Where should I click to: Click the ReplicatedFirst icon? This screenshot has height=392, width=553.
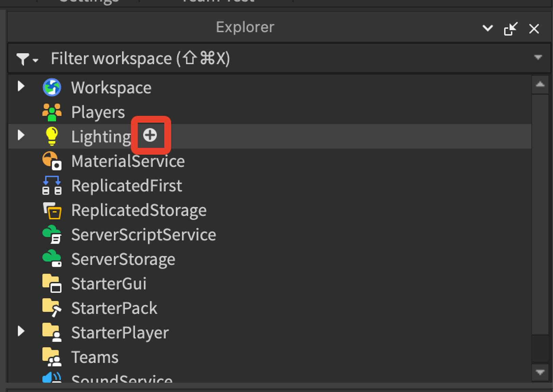[x=52, y=185]
